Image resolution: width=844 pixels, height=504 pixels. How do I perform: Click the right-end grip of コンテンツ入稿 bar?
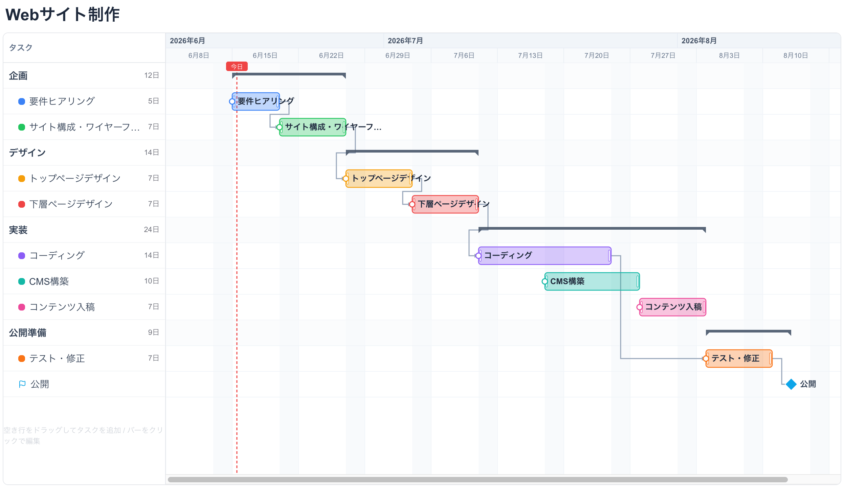click(704, 307)
